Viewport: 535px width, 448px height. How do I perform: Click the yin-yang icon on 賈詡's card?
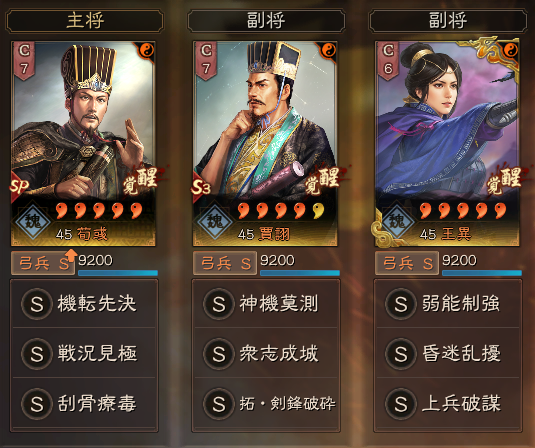(329, 51)
